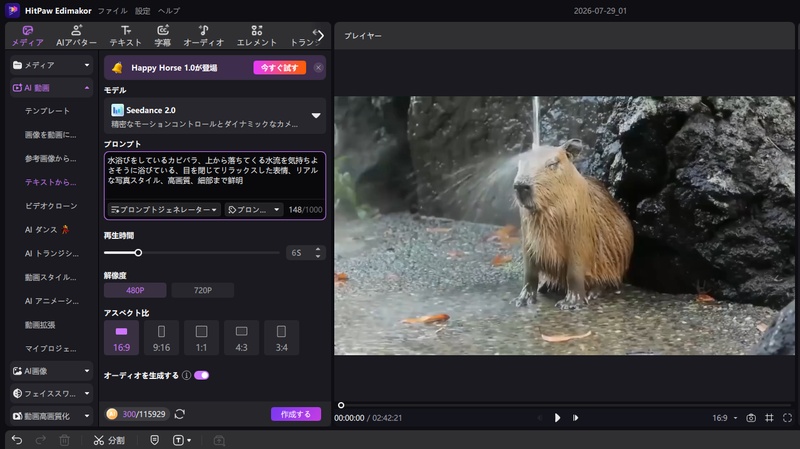
Task: Select the 16:9 aspect ratio
Action: pos(121,338)
